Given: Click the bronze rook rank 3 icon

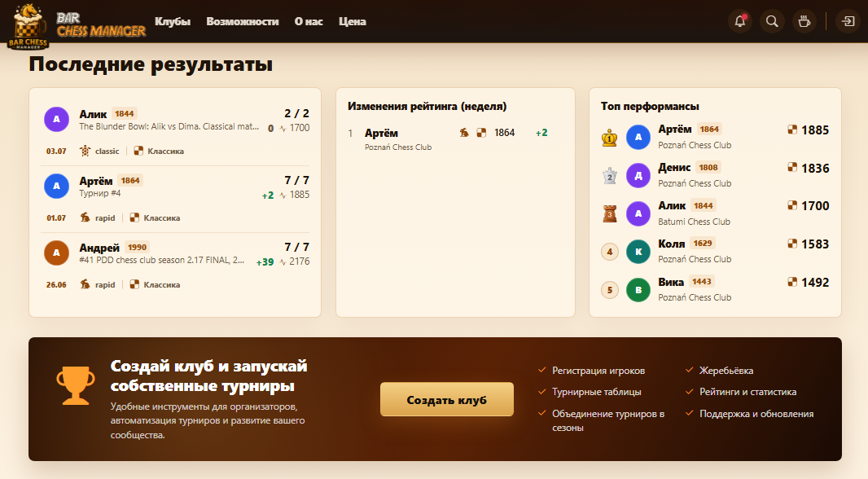Looking at the screenshot, I should [x=610, y=213].
